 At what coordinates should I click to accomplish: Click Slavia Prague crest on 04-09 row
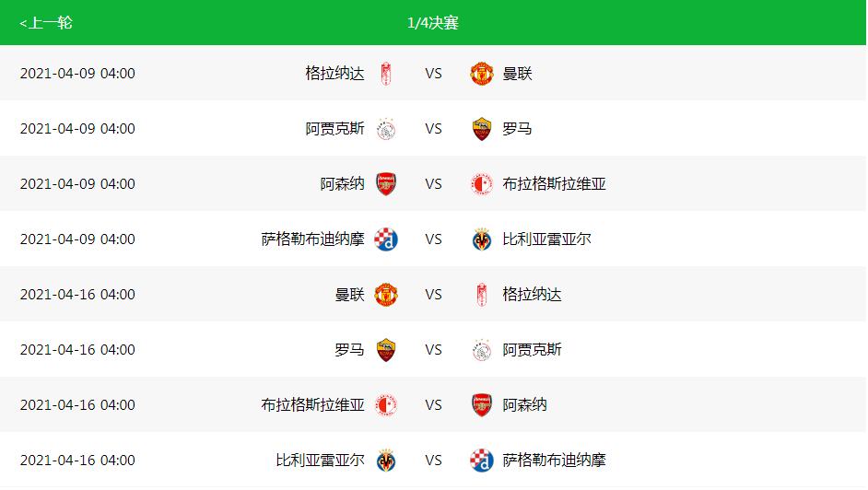pyautogui.click(x=482, y=184)
